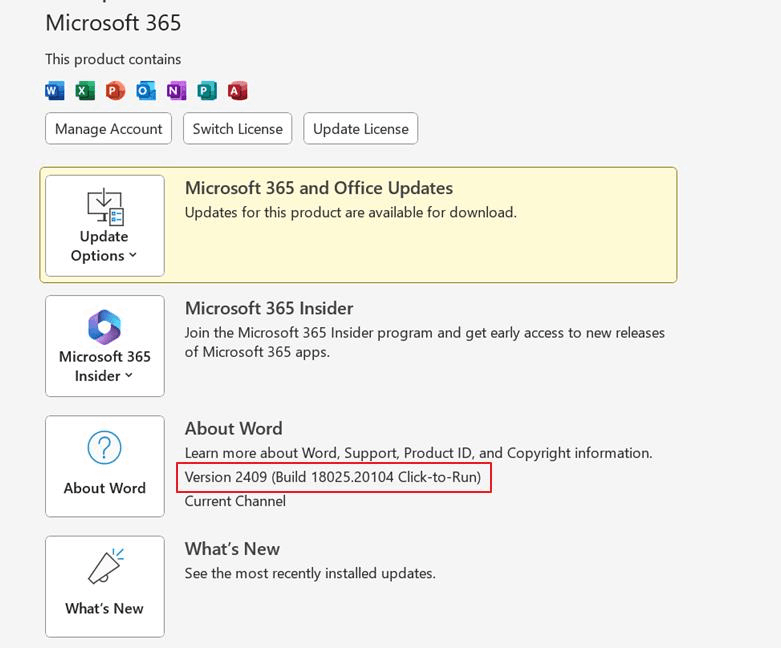The image size is (781, 649).
Task: Click the What's New heading text
Action: [232, 549]
